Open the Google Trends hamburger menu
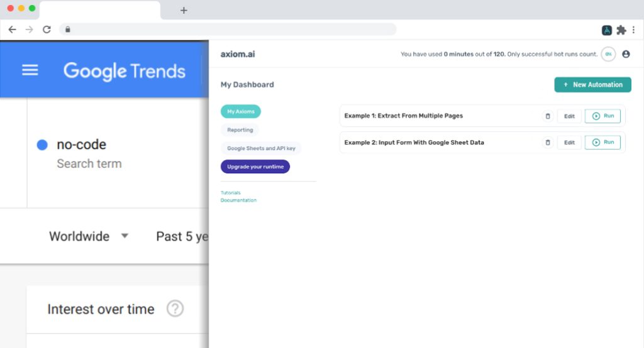Screen dimensions: 644x348 (x=30, y=70)
